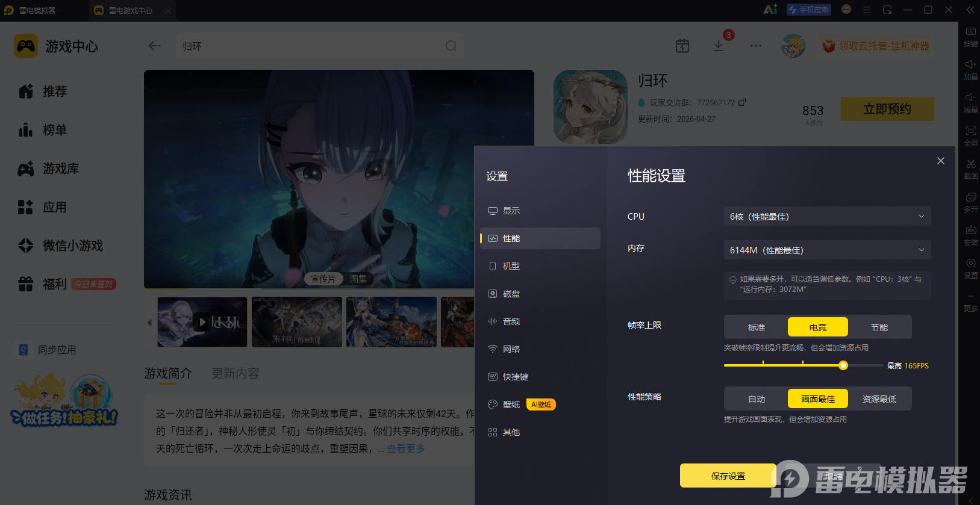Select 显示 display settings tab

[540, 211]
